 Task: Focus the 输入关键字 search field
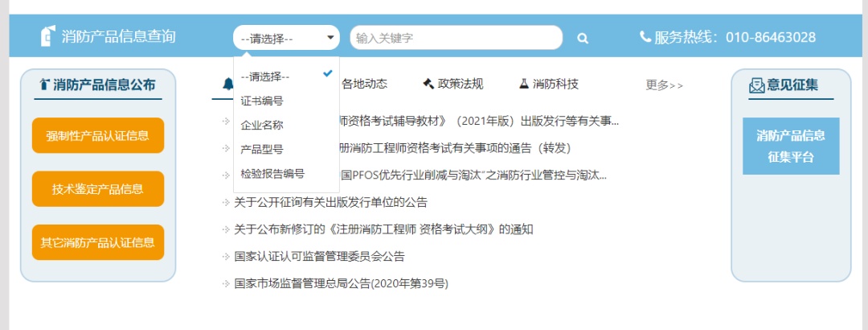457,38
